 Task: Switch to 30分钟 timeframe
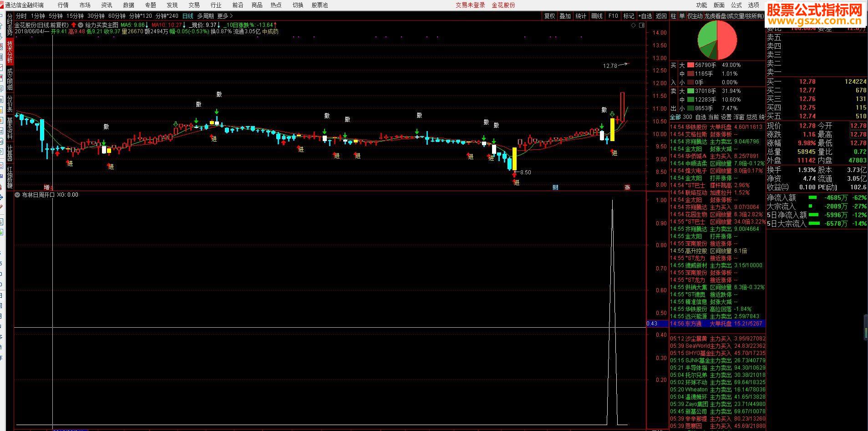(96, 16)
